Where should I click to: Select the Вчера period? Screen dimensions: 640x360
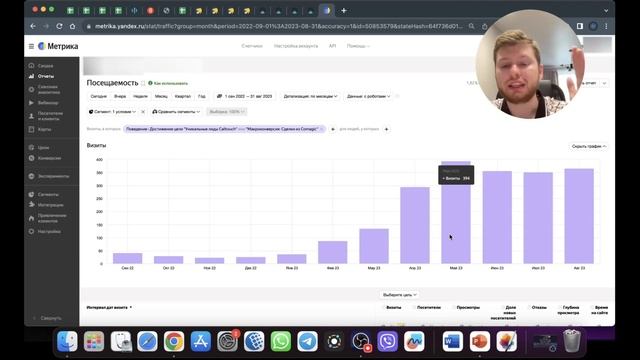click(120, 96)
